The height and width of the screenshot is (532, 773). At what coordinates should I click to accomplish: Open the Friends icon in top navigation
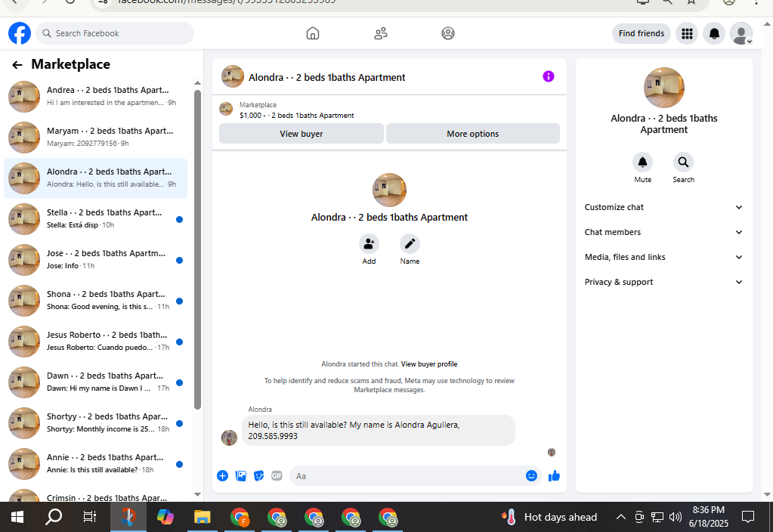381,33
